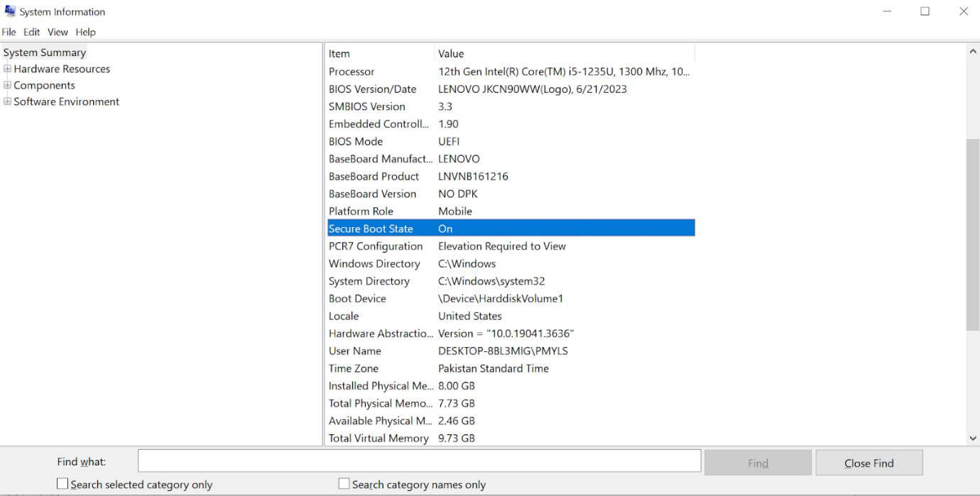Click the scrollbar up arrow
This screenshot has height=496, width=980.
click(x=973, y=50)
